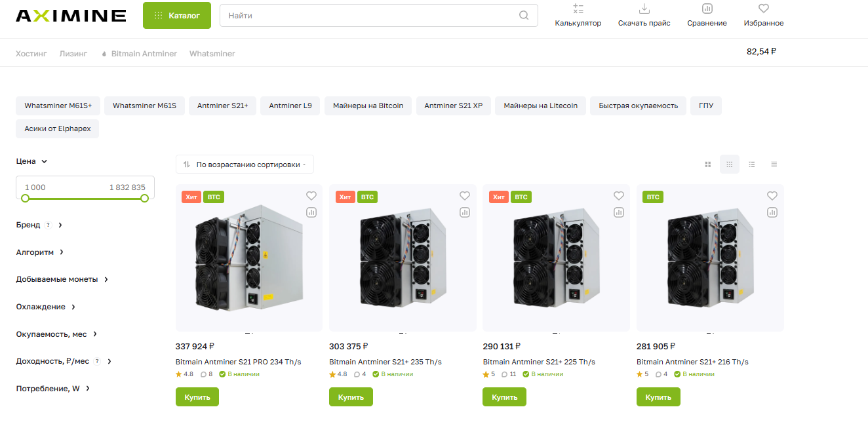
Task: Compare the S21+ 235 Th/s miner
Action: 465,212
